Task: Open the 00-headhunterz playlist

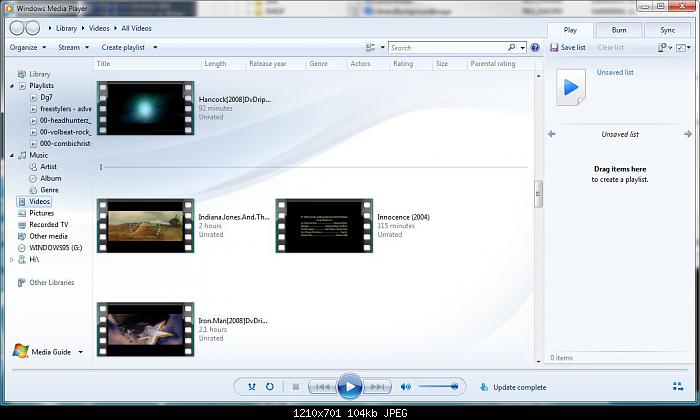Action: [65, 120]
